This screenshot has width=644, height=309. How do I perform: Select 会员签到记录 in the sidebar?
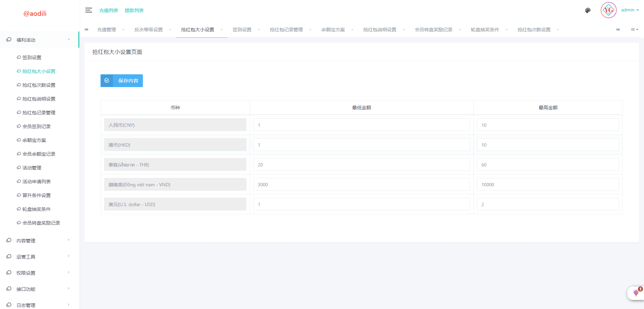pos(36,126)
